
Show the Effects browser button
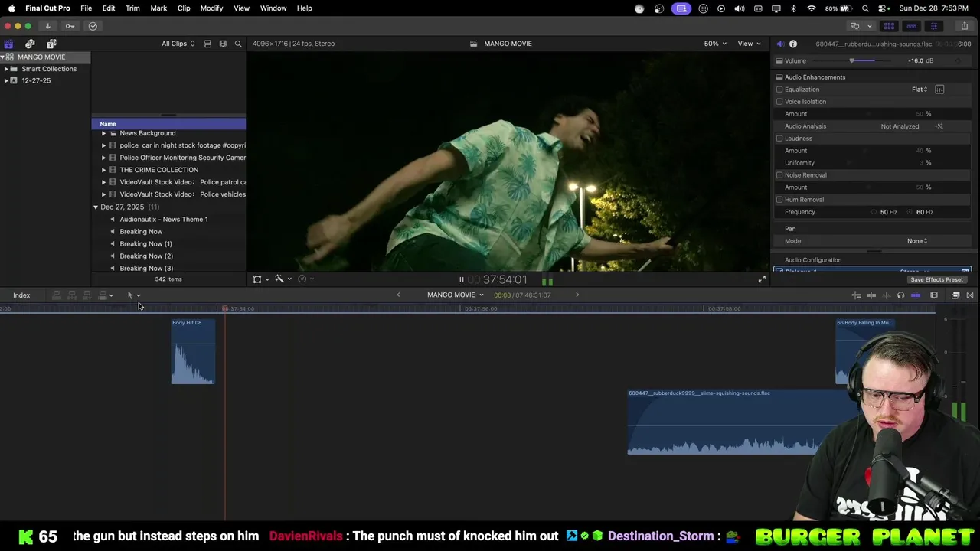(x=955, y=295)
